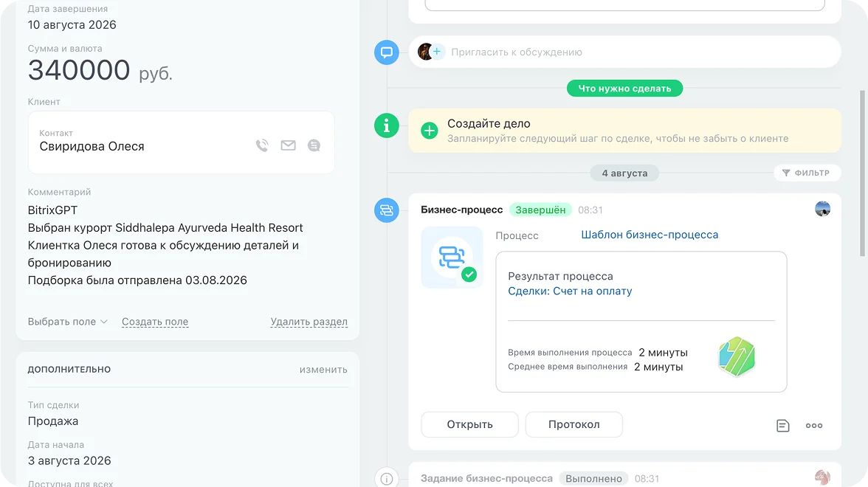Screen dimensions: 868x487
Task: Open the ФИЛЬТР timeline filter
Action: (807, 173)
